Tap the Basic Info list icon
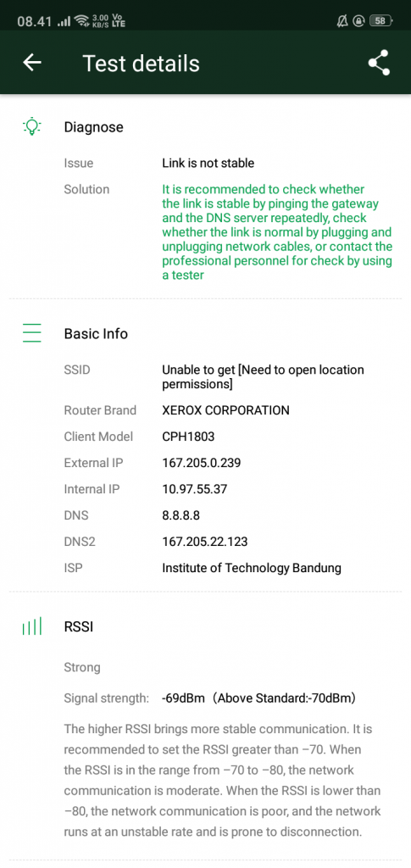The image size is (411, 868). tap(32, 334)
